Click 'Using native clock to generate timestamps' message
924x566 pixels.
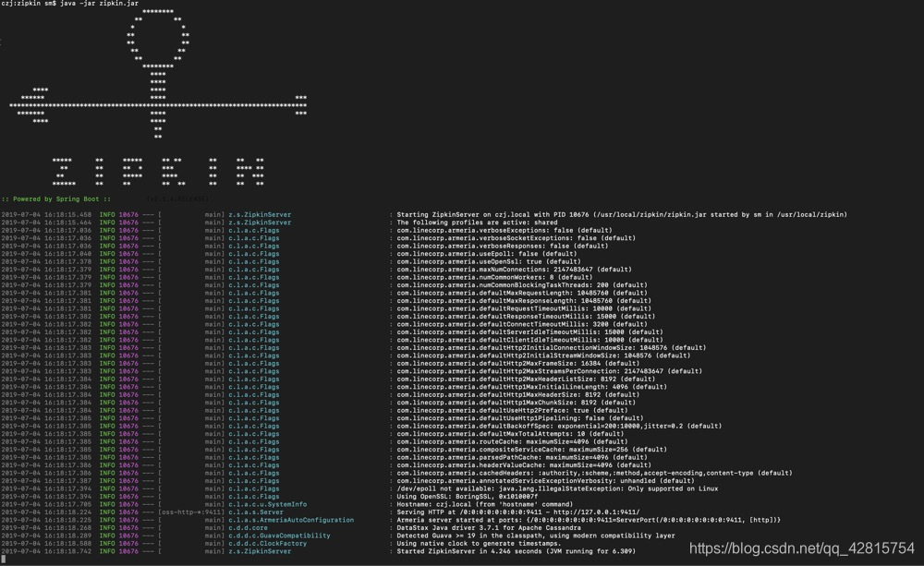479,544
